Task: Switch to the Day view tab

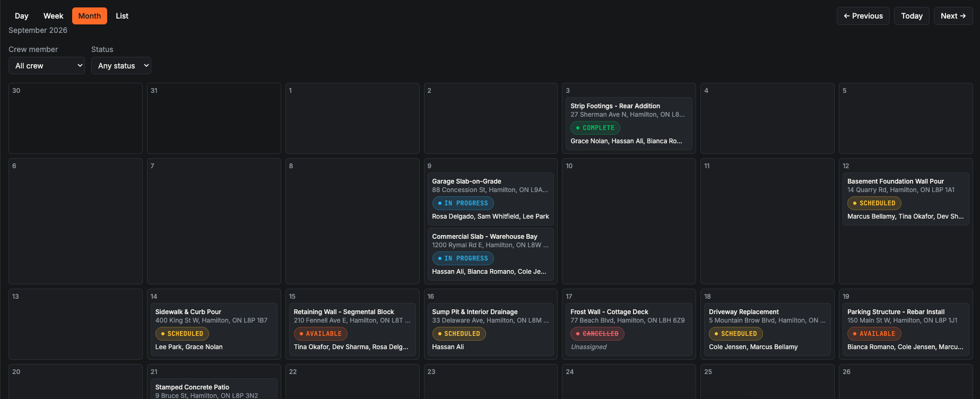Action: tap(22, 16)
